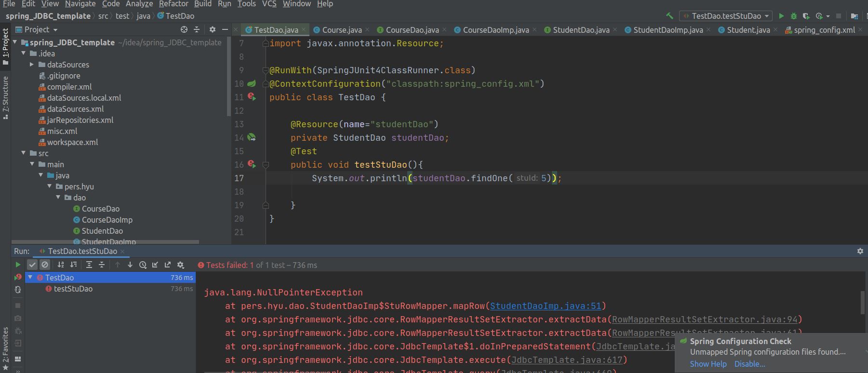The width and height of the screenshot is (868, 373).
Task: Collapse the TestDao node in test results
Action: pos(30,277)
